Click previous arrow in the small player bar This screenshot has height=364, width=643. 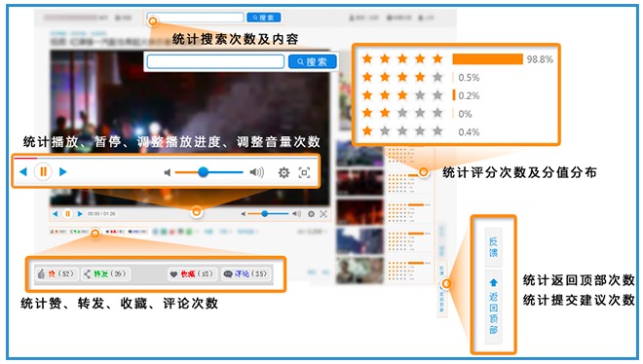56,214
